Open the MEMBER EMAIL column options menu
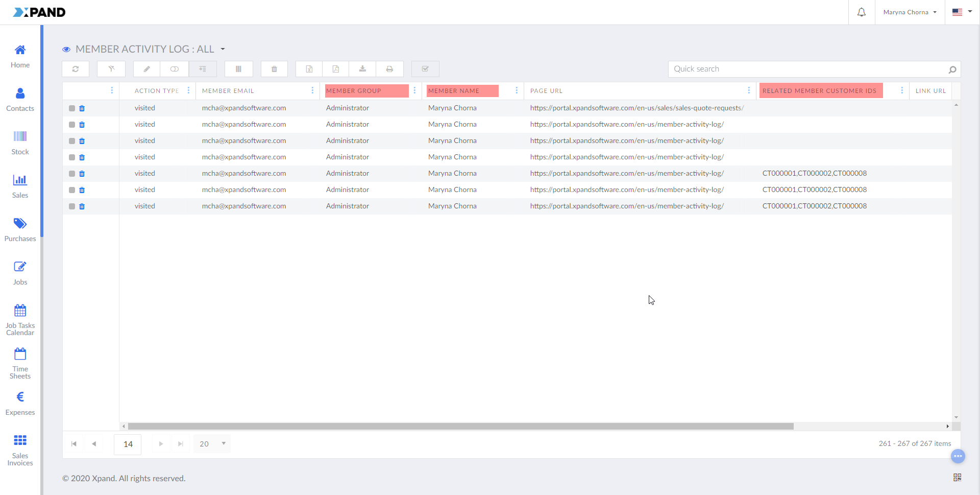Screen dimensions: 980x495 [312, 90]
